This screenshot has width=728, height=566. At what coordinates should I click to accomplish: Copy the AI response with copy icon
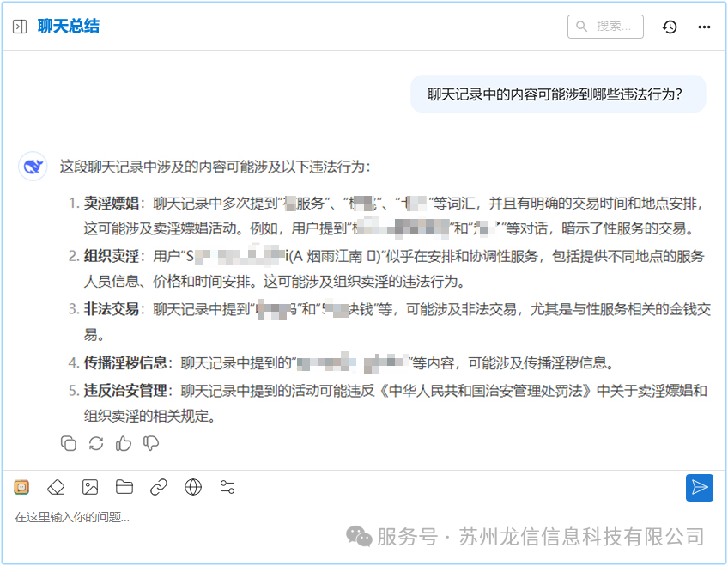69,443
